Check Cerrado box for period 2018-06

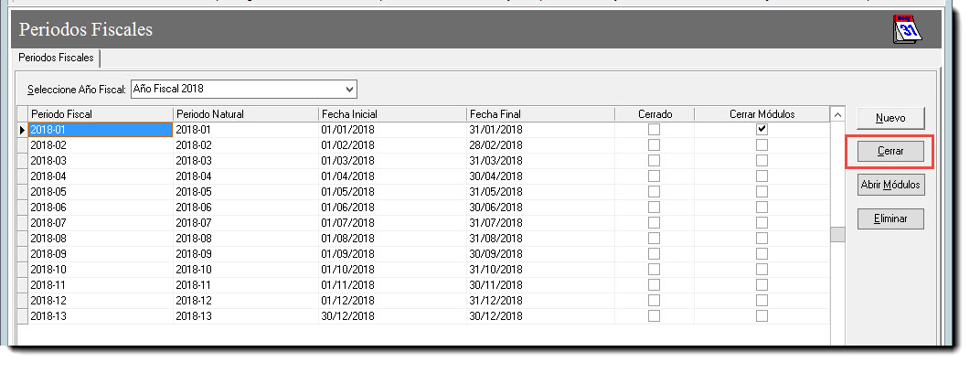click(x=654, y=208)
